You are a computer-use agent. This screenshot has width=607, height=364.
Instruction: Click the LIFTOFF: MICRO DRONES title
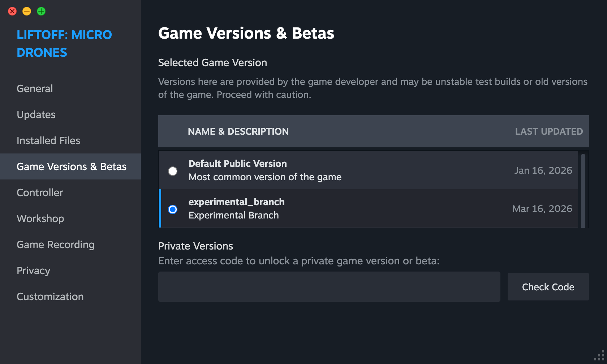(64, 43)
